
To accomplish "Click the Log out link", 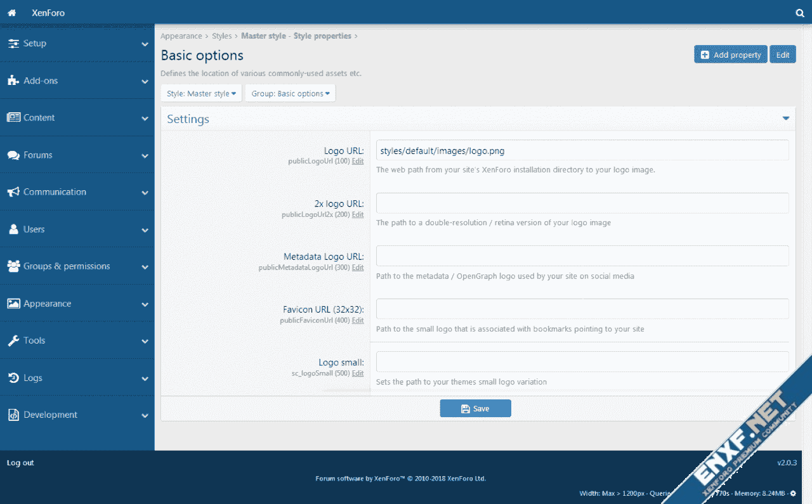I will (x=20, y=463).
